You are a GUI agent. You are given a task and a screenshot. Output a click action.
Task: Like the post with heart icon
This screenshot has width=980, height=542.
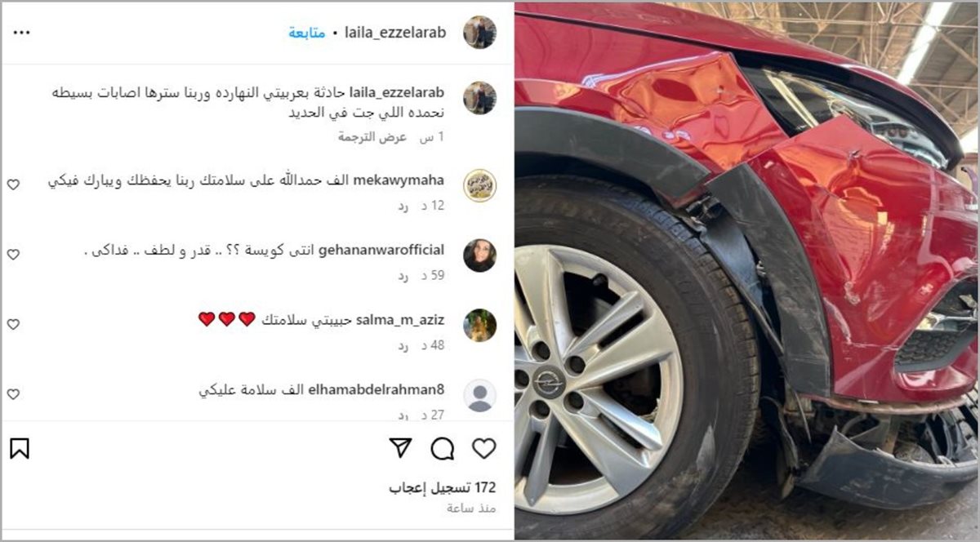click(x=483, y=448)
